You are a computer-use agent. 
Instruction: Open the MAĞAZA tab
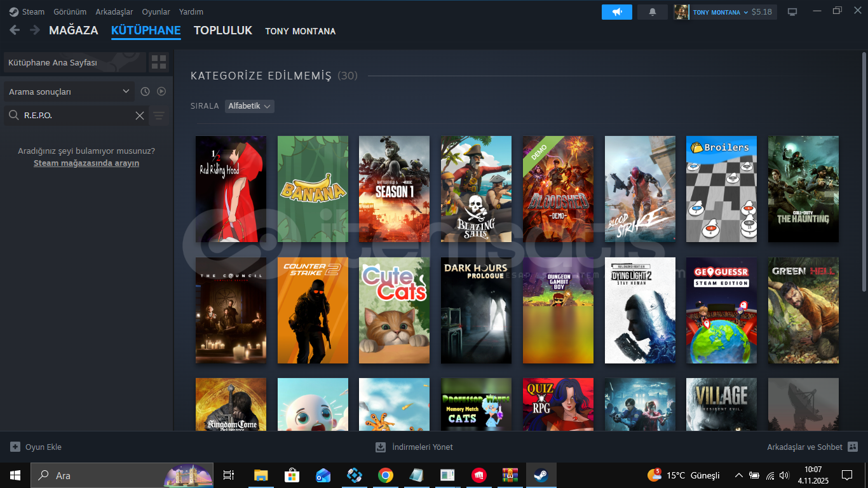74,30
